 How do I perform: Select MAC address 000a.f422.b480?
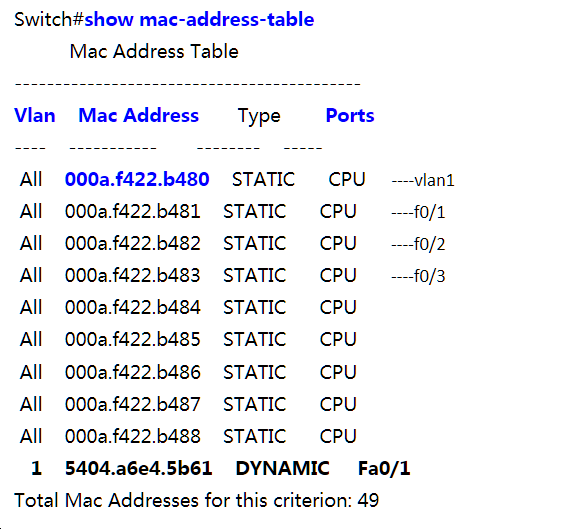point(137,180)
